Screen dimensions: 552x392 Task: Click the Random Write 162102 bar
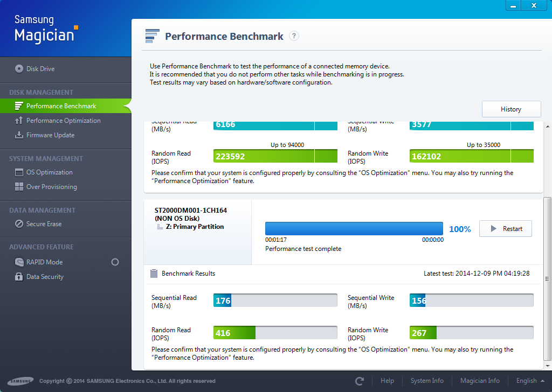click(x=471, y=156)
